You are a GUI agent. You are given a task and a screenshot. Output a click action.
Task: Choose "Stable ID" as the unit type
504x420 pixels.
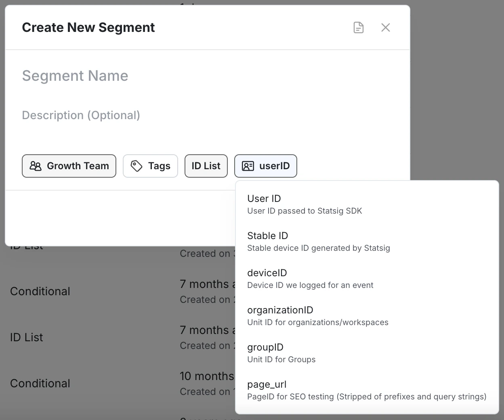(x=319, y=241)
